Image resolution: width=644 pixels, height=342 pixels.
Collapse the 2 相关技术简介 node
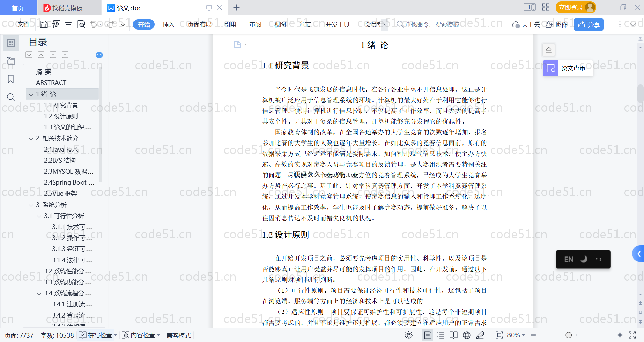pos(31,138)
